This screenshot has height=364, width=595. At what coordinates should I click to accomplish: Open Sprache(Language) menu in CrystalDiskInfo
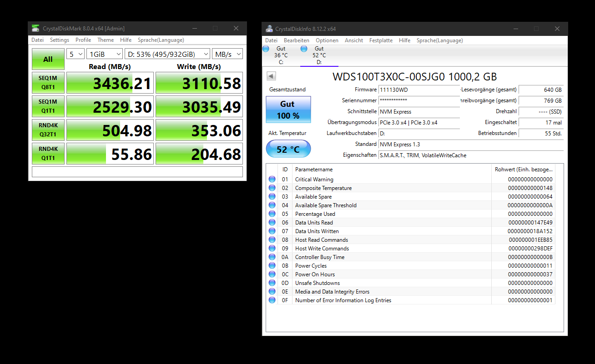tap(440, 40)
